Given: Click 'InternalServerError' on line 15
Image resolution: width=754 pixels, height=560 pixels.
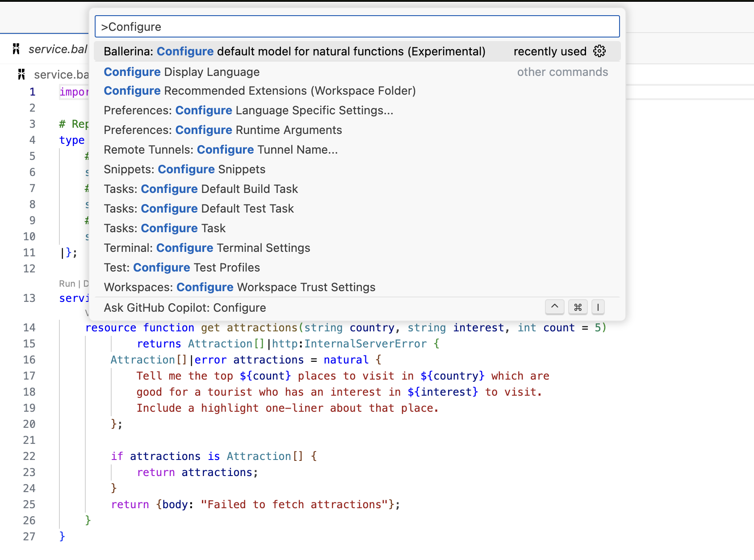Looking at the screenshot, I should click(365, 344).
